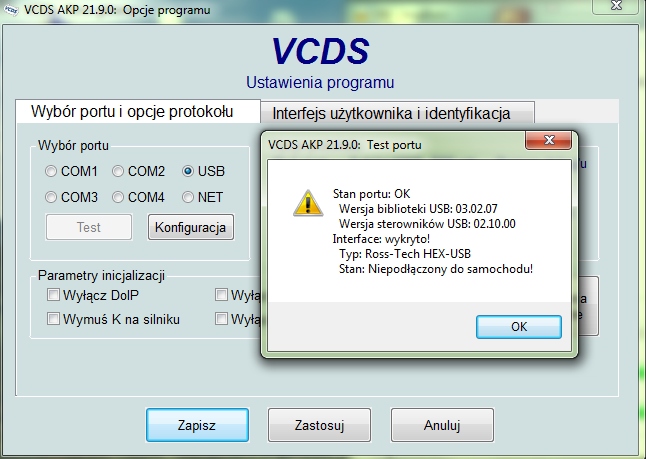The image size is (646, 459).
Task: Click the VCDS icon in the title bar
Action: [x=10, y=10]
